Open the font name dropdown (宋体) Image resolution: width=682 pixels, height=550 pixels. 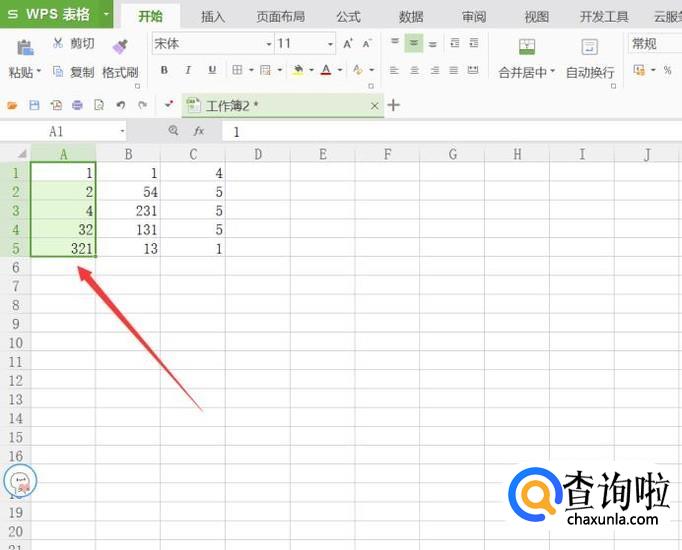pos(268,44)
